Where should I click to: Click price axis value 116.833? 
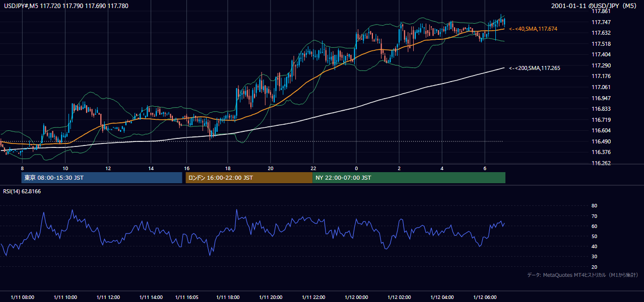601,109
